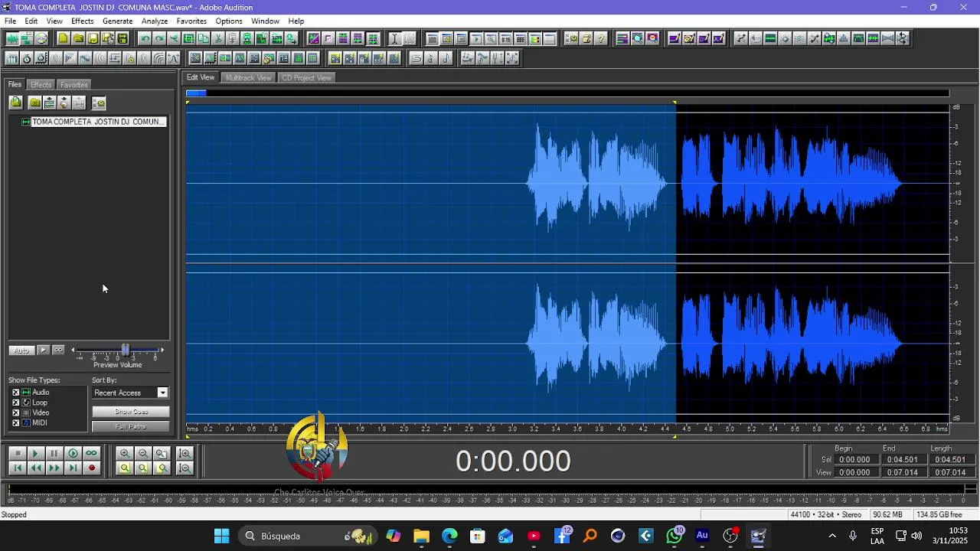The height and width of the screenshot is (551, 980).
Task: Click the Zoom to Selection icon
Action: tap(124, 468)
